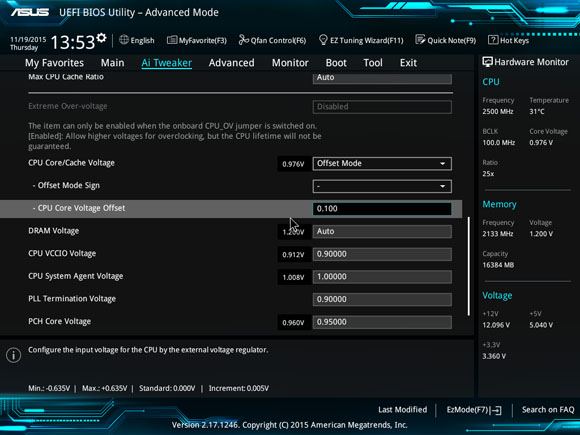This screenshot has height=435, width=580.
Task: Click the info circle icon
Action: pyautogui.click(x=13, y=355)
